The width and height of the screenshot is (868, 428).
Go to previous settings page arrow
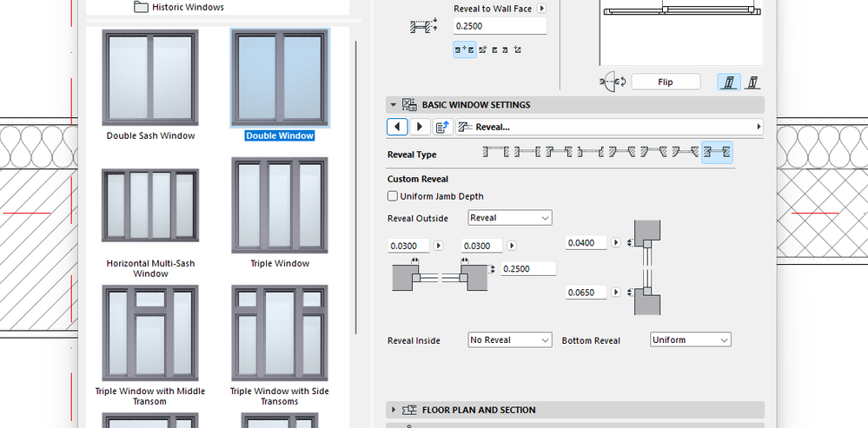point(397,127)
